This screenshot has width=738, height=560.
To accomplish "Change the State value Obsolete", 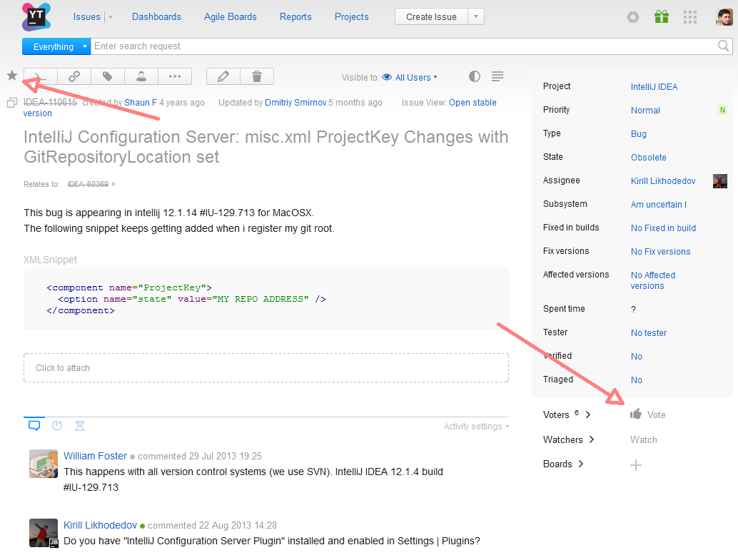I will click(649, 158).
